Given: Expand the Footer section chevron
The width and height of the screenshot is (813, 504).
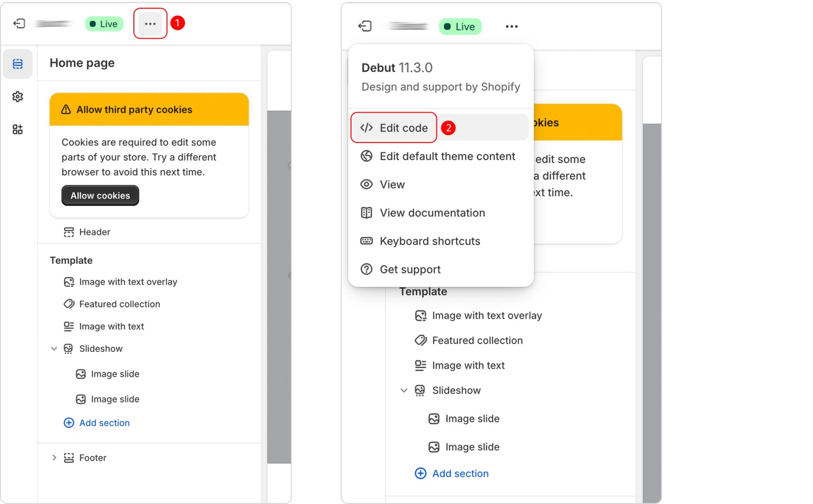Looking at the screenshot, I should [54, 458].
